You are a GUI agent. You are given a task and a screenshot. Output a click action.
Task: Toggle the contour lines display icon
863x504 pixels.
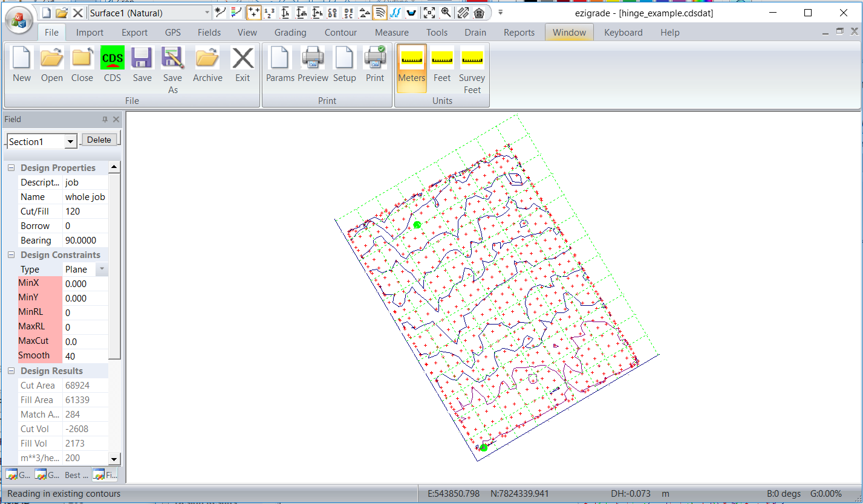pyautogui.click(x=380, y=12)
